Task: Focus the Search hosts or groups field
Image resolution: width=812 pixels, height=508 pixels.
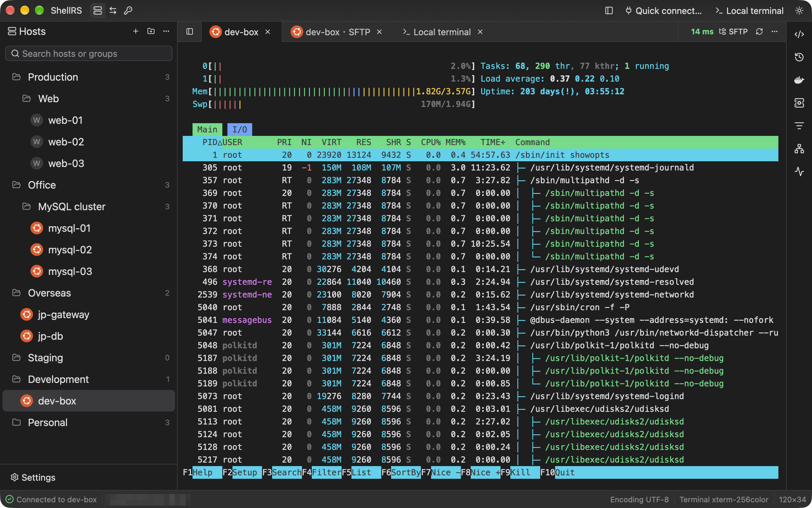Action: point(89,53)
